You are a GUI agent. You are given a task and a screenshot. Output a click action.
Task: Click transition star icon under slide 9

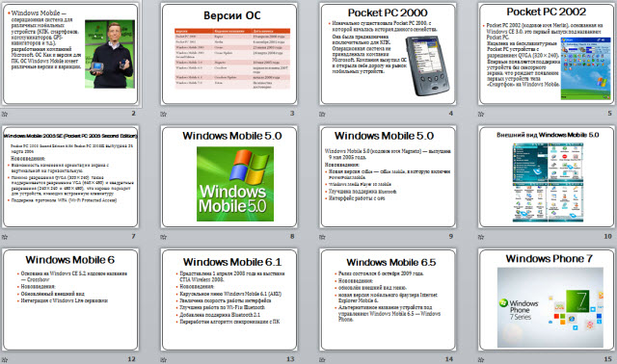322,237
